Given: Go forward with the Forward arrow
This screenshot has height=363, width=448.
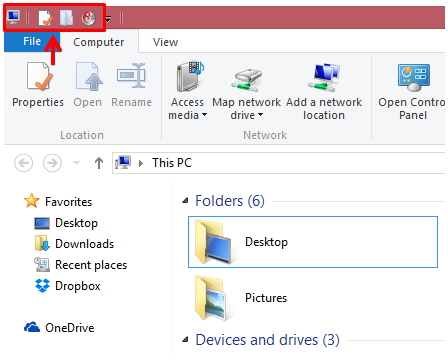Looking at the screenshot, I should coord(52,163).
